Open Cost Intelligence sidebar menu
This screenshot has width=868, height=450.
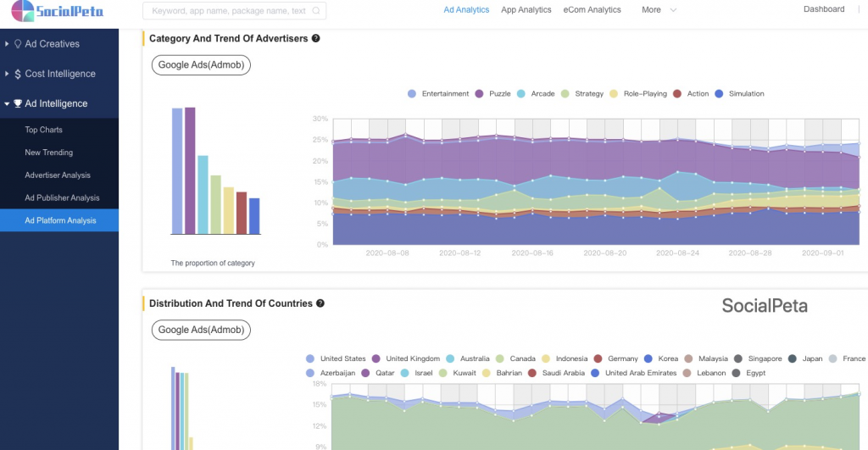(59, 74)
